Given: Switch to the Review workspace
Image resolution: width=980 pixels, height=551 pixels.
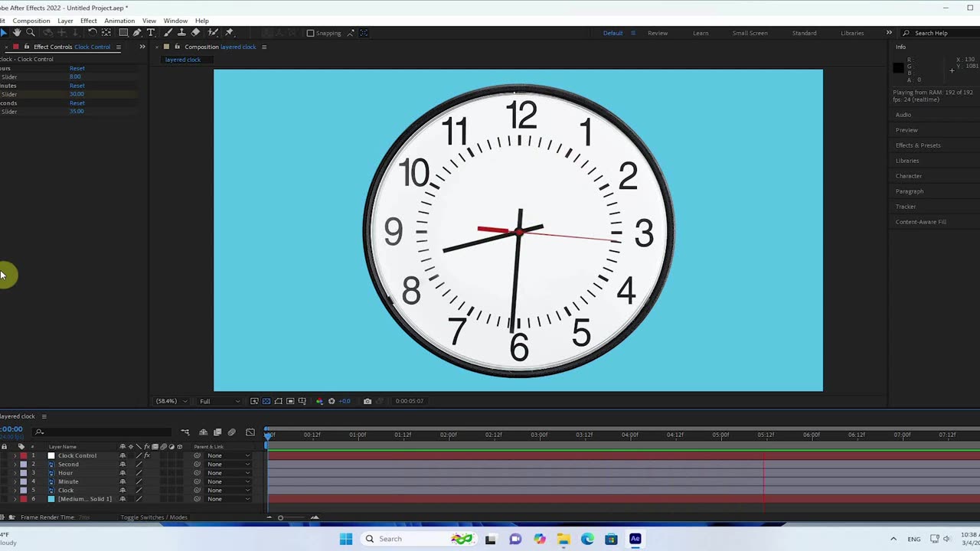Looking at the screenshot, I should point(658,33).
